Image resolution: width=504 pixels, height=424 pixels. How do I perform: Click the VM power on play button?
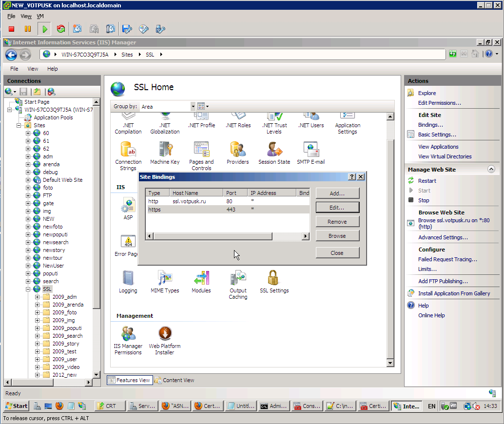click(44, 29)
